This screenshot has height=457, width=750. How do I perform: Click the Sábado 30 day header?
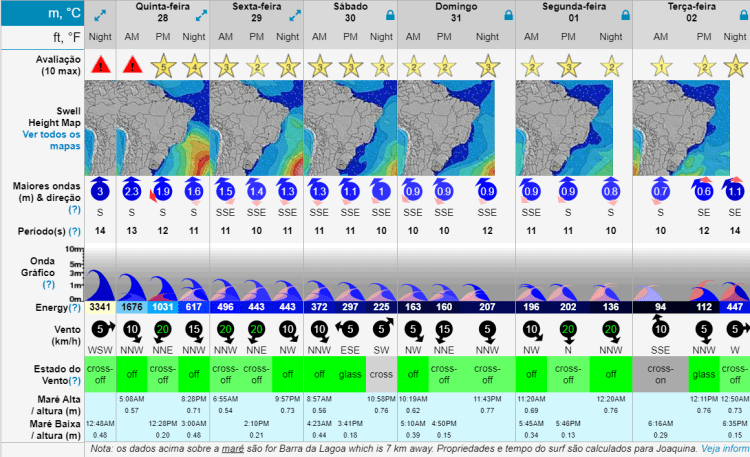[350, 12]
